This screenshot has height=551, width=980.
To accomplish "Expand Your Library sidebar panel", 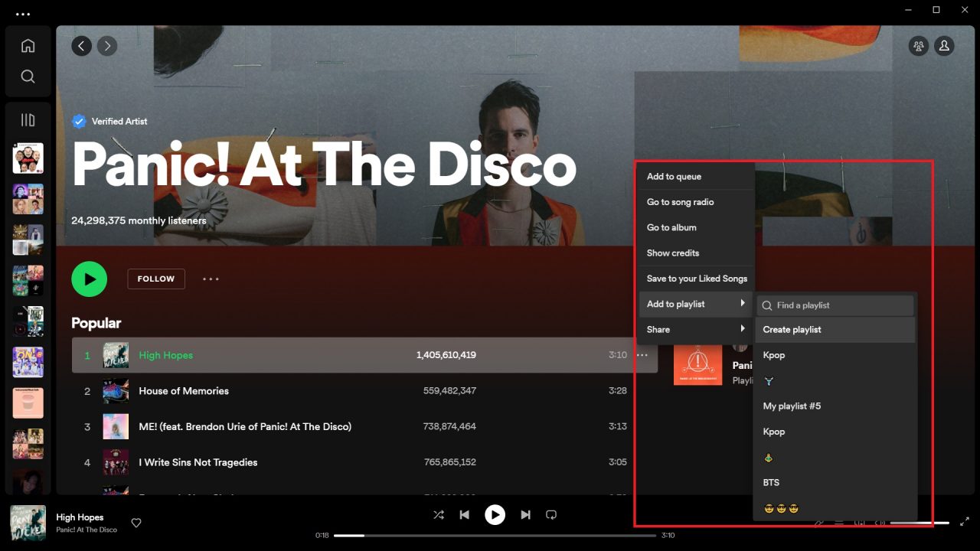I will pos(28,119).
